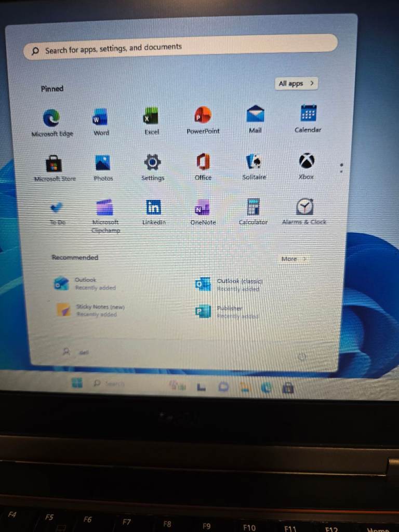Open Microsoft Store on the taskbar
Screen dimensions: 399x532
[x=288, y=388]
